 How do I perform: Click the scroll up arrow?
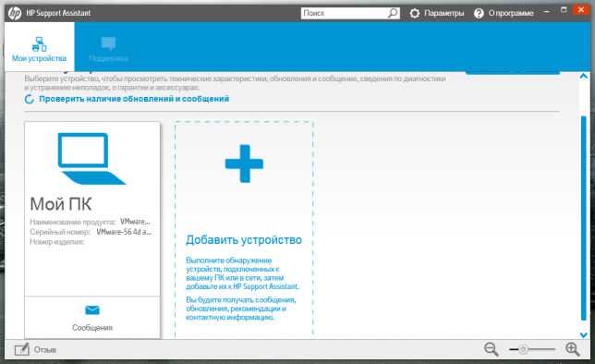tap(584, 77)
